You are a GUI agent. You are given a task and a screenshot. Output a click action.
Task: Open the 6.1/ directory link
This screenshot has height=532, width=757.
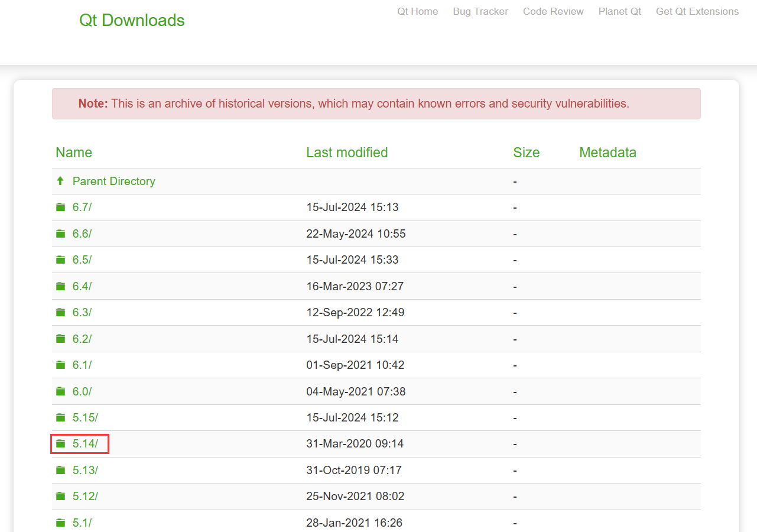click(82, 365)
